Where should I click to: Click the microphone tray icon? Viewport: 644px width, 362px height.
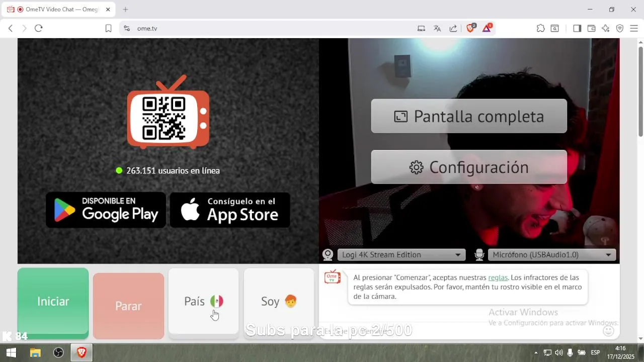click(570, 352)
